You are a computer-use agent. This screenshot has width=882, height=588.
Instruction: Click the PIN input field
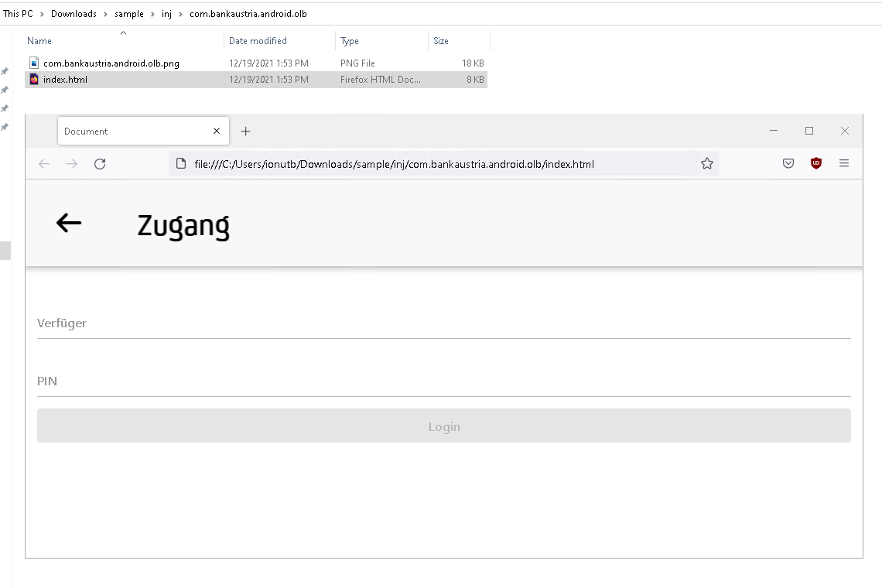(443, 381)
